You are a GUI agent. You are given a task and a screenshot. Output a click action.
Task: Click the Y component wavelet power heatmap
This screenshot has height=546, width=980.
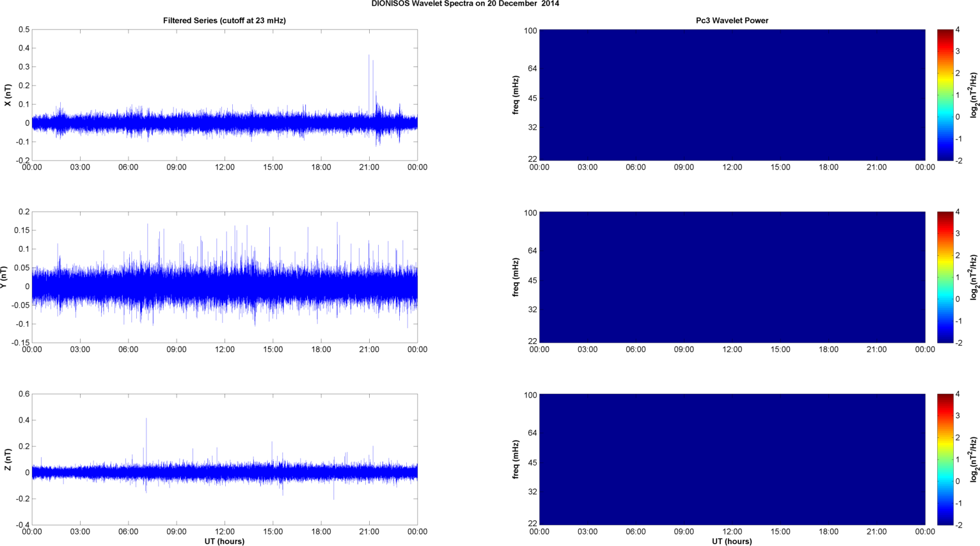tap(732, 277)
